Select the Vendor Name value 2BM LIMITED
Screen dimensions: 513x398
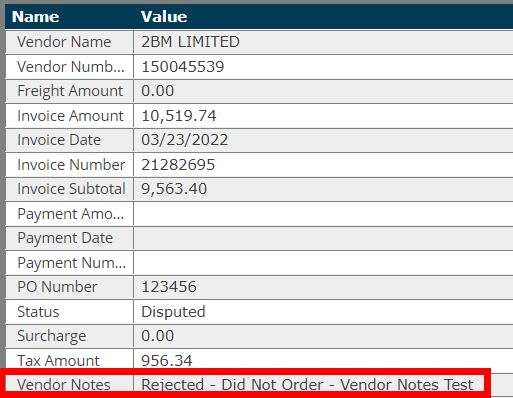pyautogui.click(x=190, y=42)
